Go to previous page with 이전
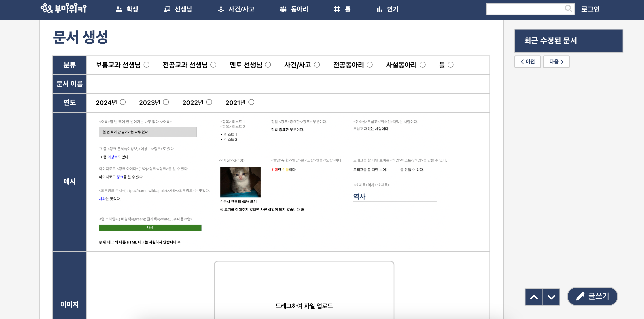Viewport: 644px width, 319px height. click(527, 62)
